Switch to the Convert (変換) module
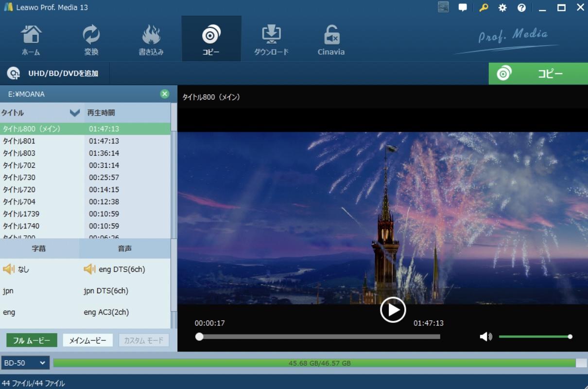 point(91,40)
